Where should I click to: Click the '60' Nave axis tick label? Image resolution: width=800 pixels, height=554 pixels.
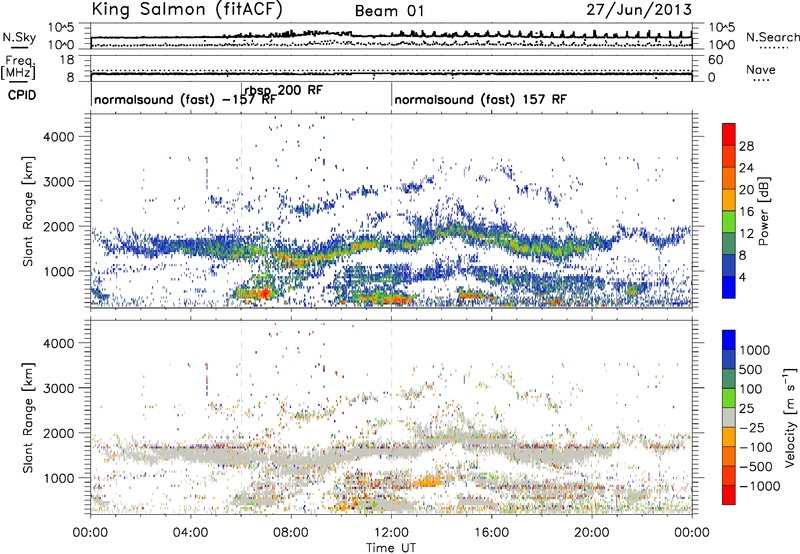pos(715,60)
